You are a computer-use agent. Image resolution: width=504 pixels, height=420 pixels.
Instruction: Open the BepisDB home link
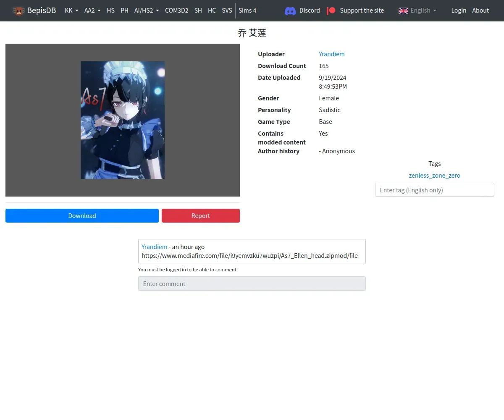click(x=34, y=10)
